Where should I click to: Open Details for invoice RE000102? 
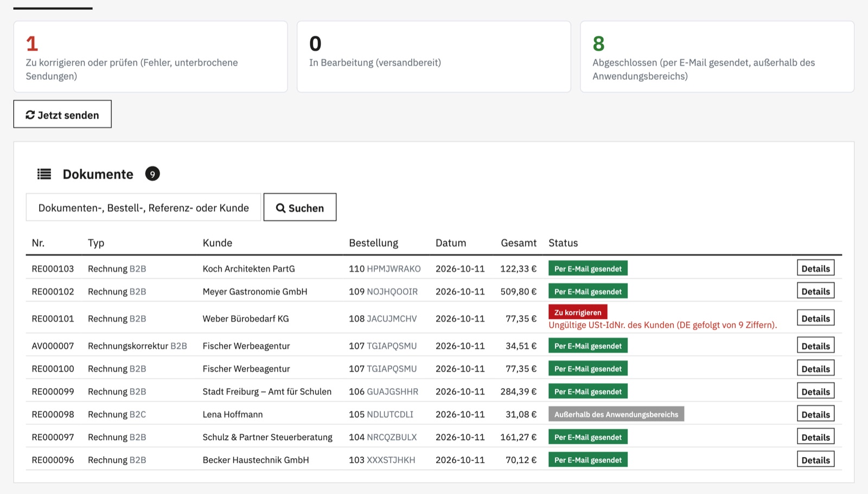(x=815, y=291)
